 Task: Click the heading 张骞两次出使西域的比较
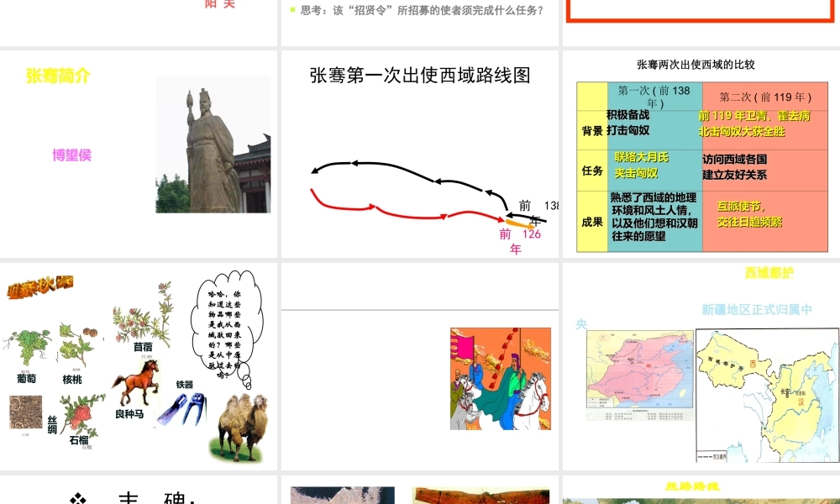pyautogui.click(x=696, y=65)
